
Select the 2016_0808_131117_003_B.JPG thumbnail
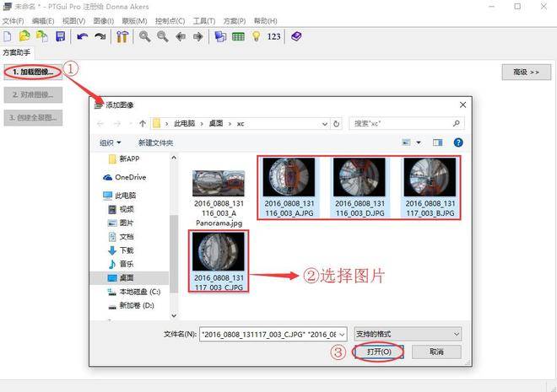coord(430,187)
